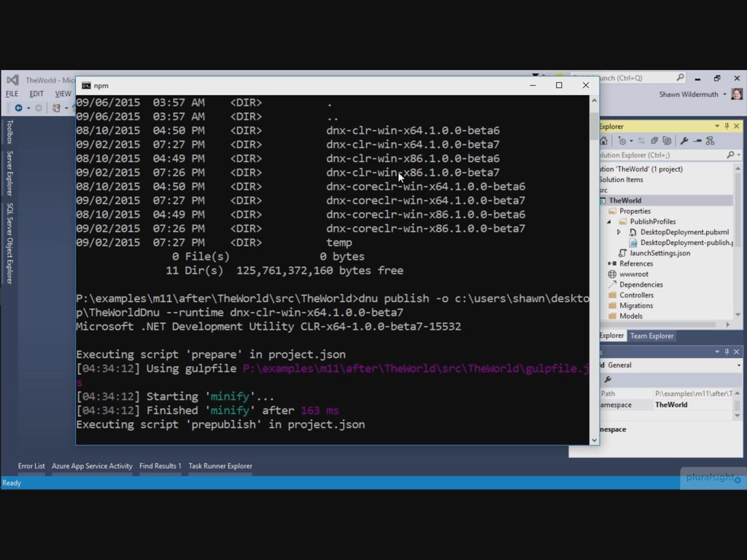Select the Models folder

coord(630,316)
